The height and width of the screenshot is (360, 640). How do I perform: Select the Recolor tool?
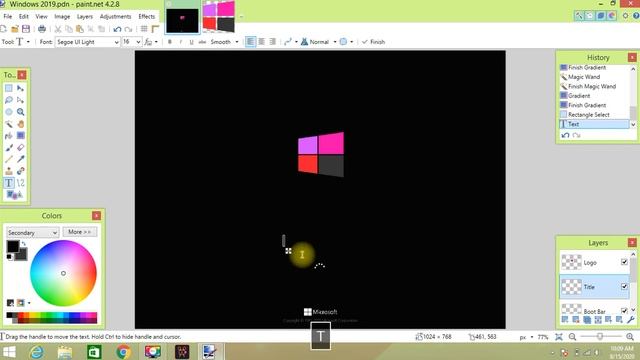(20, 171)
